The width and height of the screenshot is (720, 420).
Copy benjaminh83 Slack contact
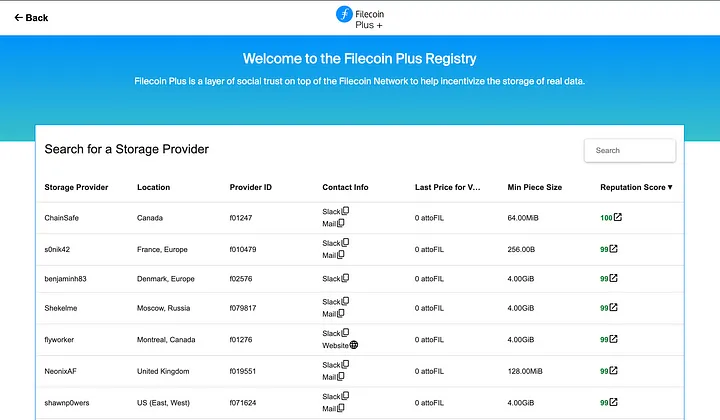345,278
